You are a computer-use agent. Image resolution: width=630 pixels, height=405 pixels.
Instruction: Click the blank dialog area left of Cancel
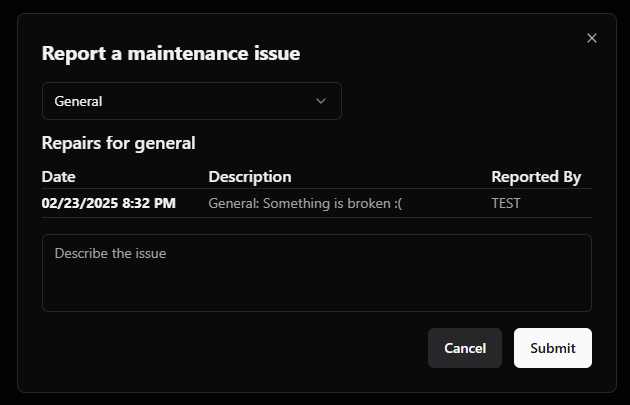[233, 348]
